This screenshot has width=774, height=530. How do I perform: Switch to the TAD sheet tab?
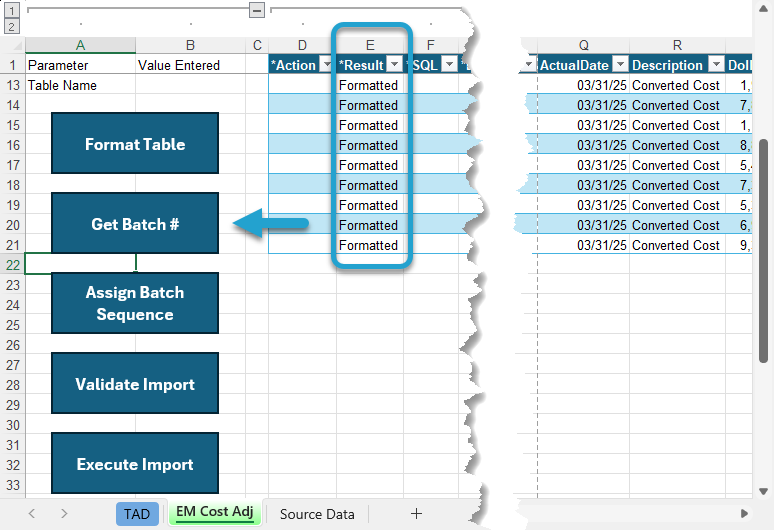point(137,514)
